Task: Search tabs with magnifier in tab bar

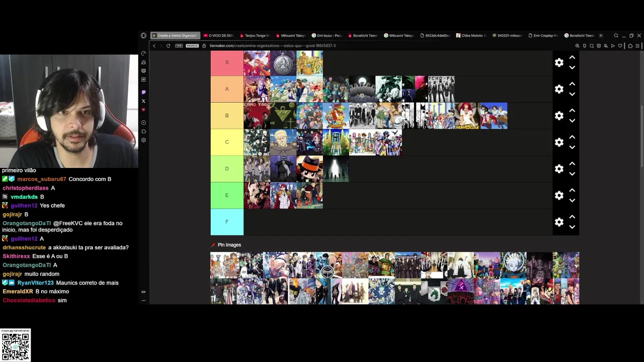Action: pos(616,36)
